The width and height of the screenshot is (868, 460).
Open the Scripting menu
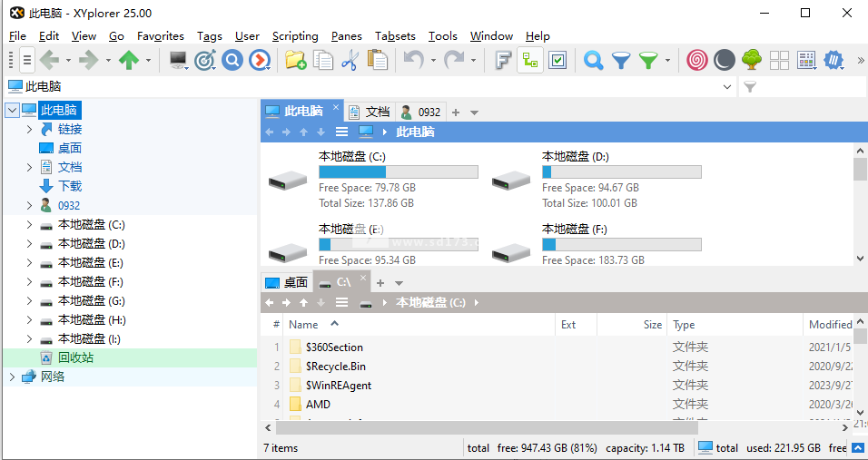(295, 36)
